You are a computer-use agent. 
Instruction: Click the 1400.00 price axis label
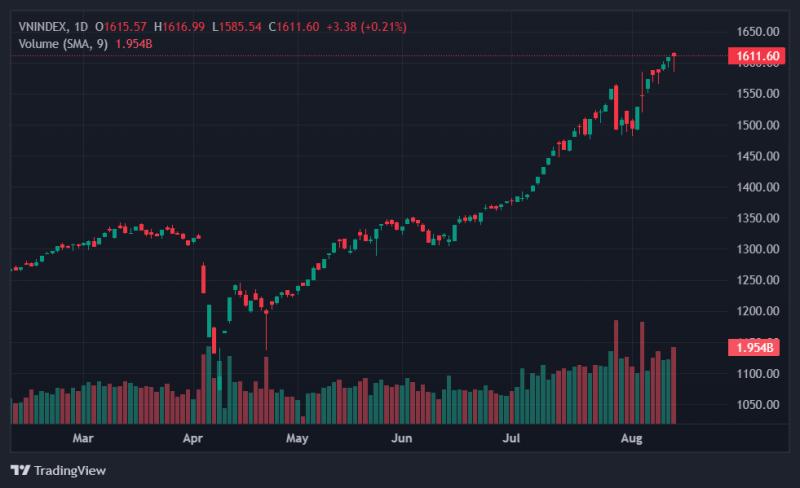(x=758, y=187)
